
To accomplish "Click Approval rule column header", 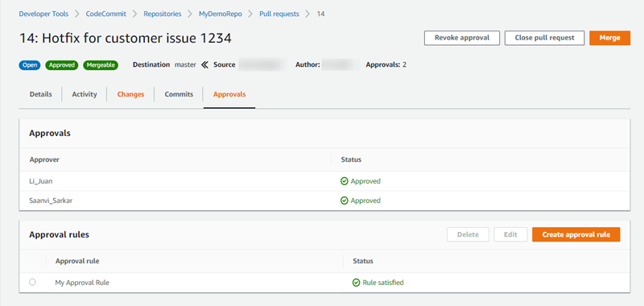I will 77,261.
